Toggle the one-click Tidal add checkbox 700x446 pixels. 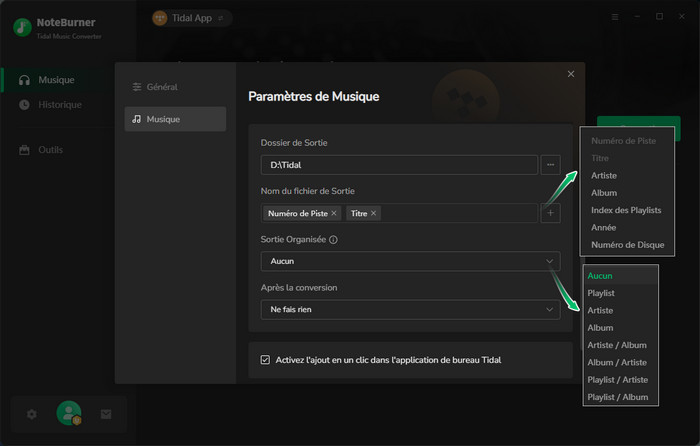coord(265,359)
